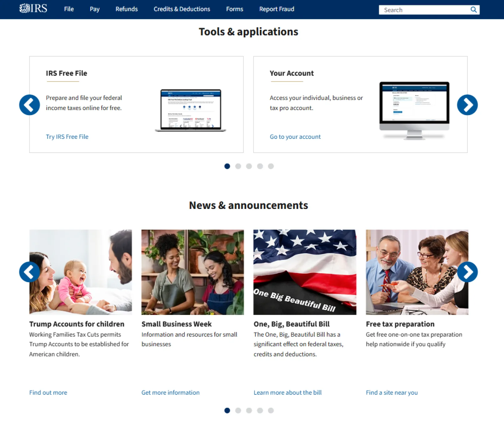Open the Get more information link

tap(170, 393)
